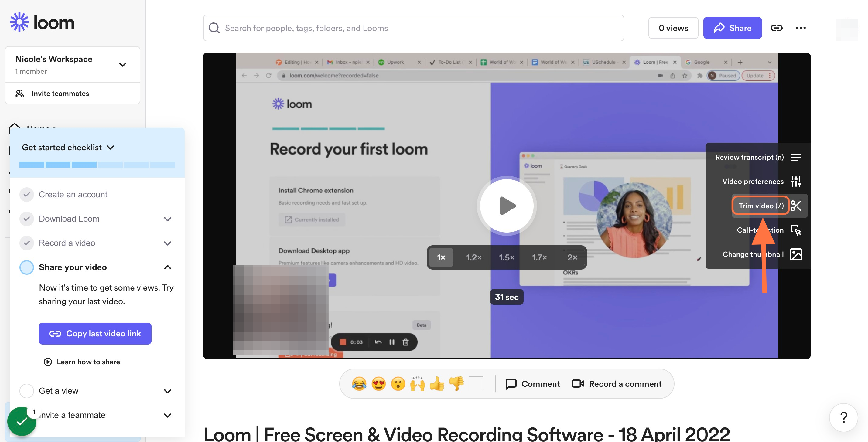Click the play circle icon beside Learn how to share
868x442 pixels.
click(48, 362)
